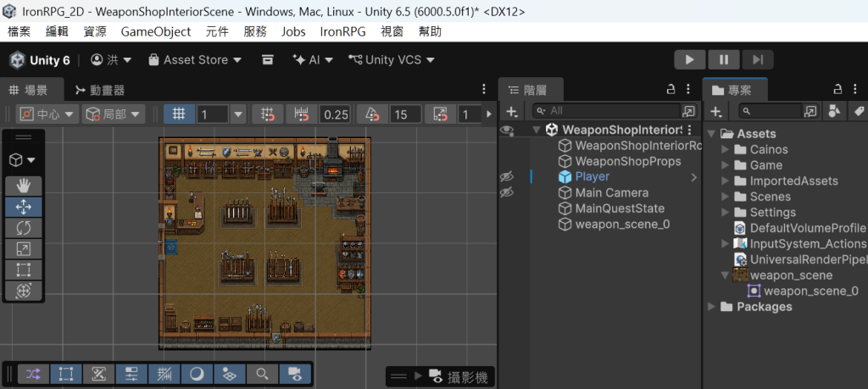Image resolution: width=868 pixels, height=389 pixels.
Task: Collapse the Assets folder
Action: pos(711,134)
